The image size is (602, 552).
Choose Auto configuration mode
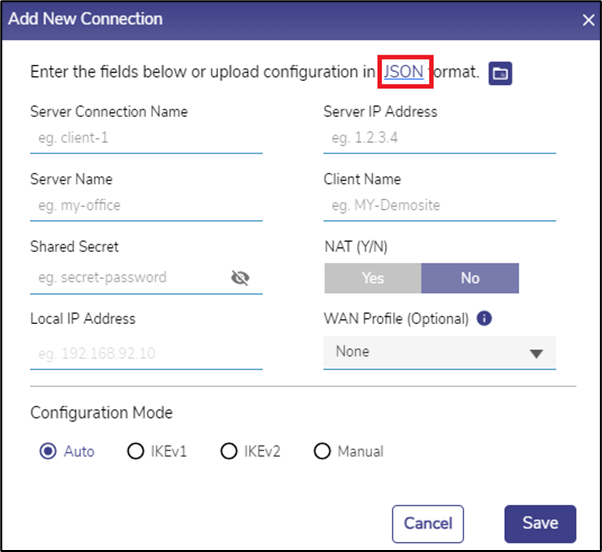48,451
